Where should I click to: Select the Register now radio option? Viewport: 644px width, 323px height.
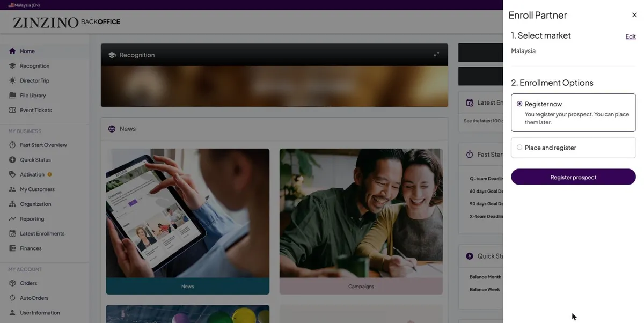[519, 104]
